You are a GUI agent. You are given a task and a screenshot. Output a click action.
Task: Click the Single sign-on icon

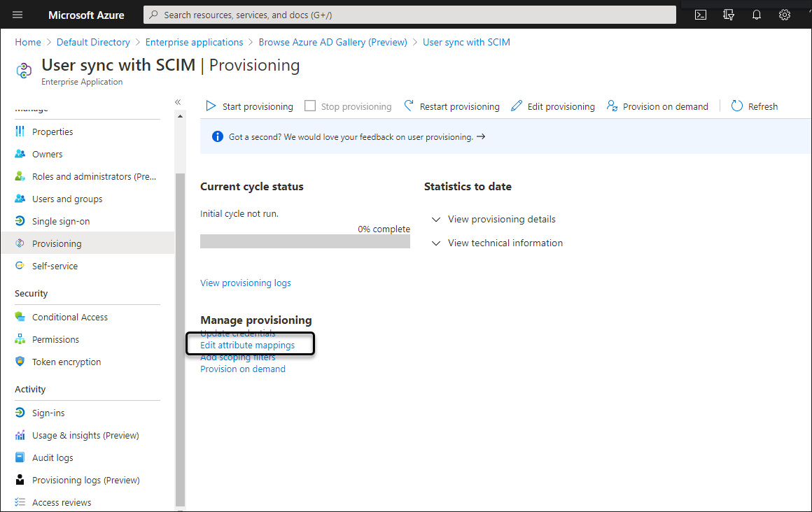[x=20, y=220]
